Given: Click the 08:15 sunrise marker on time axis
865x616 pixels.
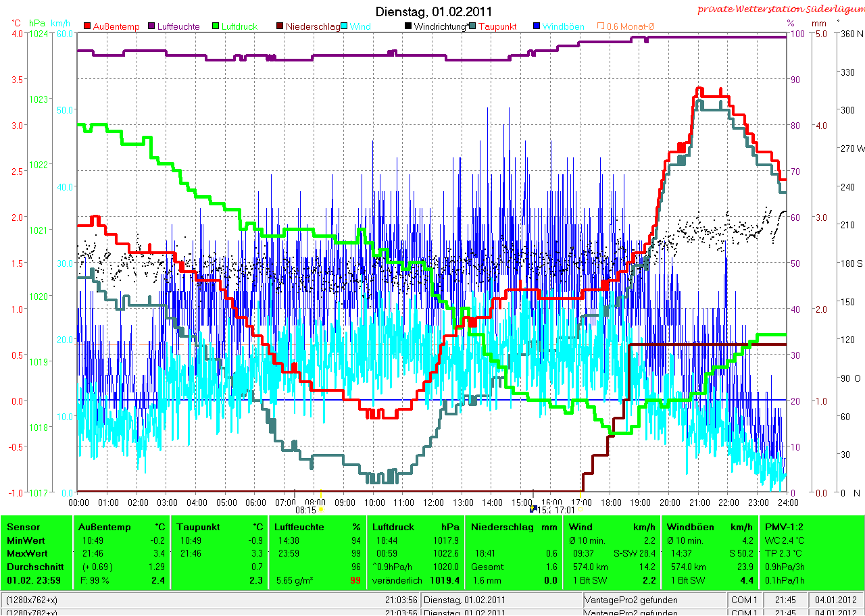Looking at the screenshot, I should pos(307,511).
